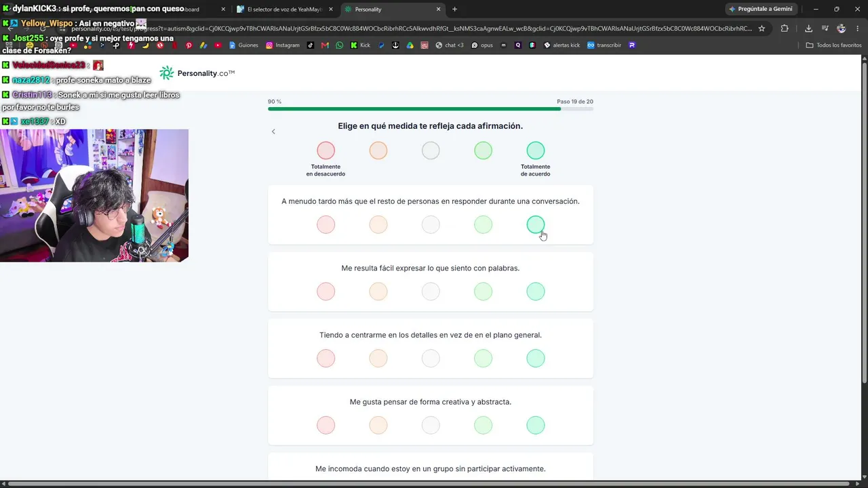Click the streamer webcam overlay
This screenshot has height=488, width=868.
pyautogui.click(x=94, y=195)
